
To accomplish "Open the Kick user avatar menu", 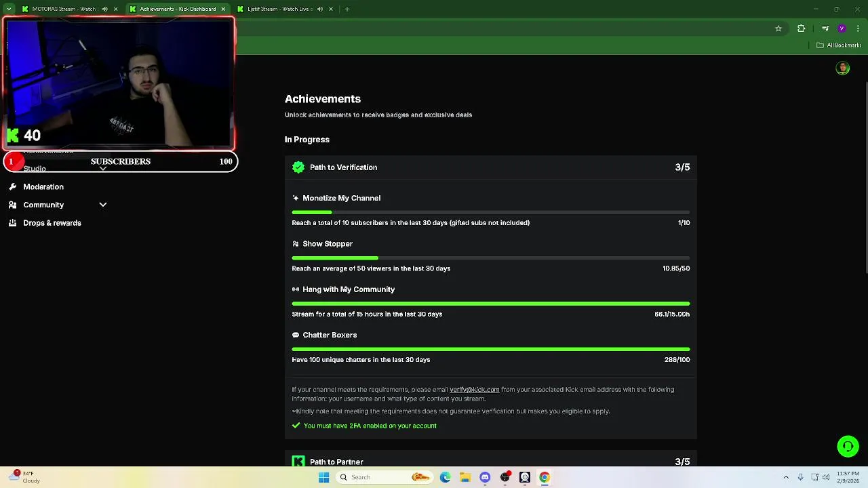I will (843, 68).
